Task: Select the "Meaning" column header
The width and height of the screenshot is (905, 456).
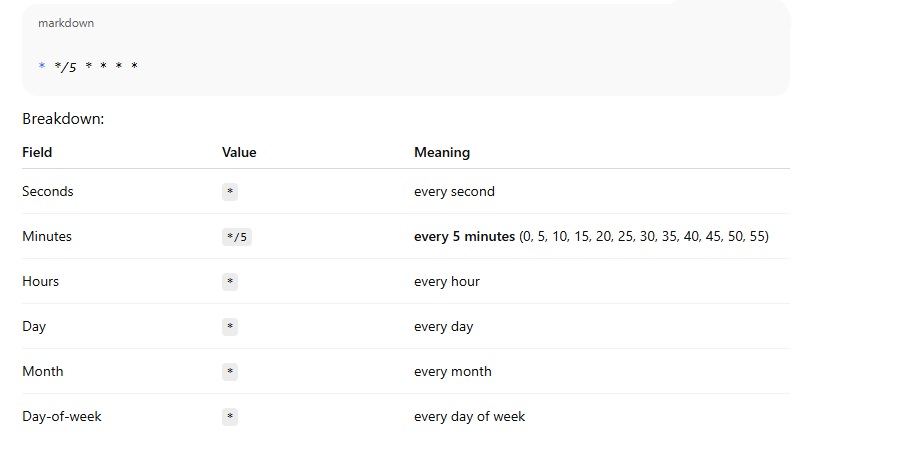Action: coord(441,153)
